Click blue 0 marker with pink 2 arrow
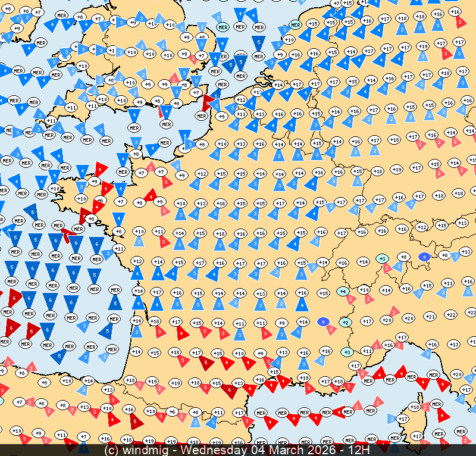This screenshot has width=476, height=456. [324, 321]
